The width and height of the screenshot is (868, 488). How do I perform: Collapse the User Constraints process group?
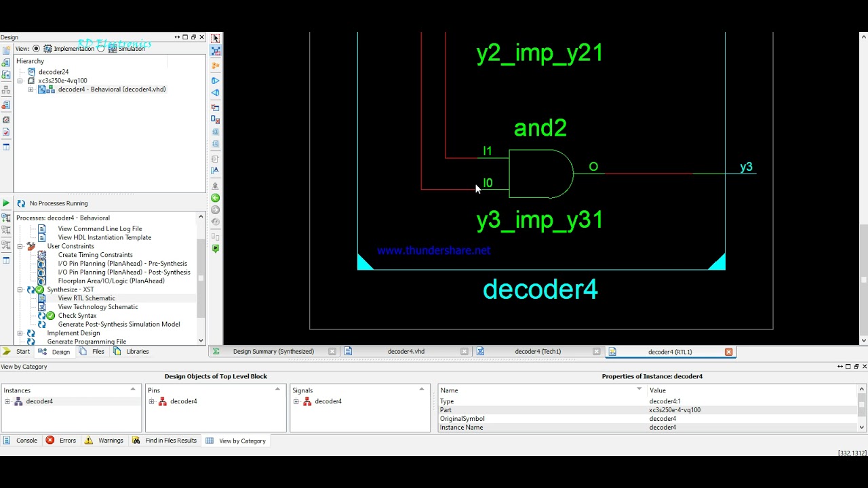20,246
